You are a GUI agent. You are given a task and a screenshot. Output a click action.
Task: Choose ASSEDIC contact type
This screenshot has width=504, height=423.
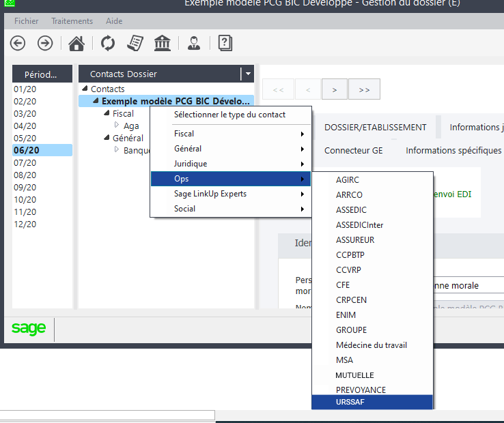click(x=372, y=210)
